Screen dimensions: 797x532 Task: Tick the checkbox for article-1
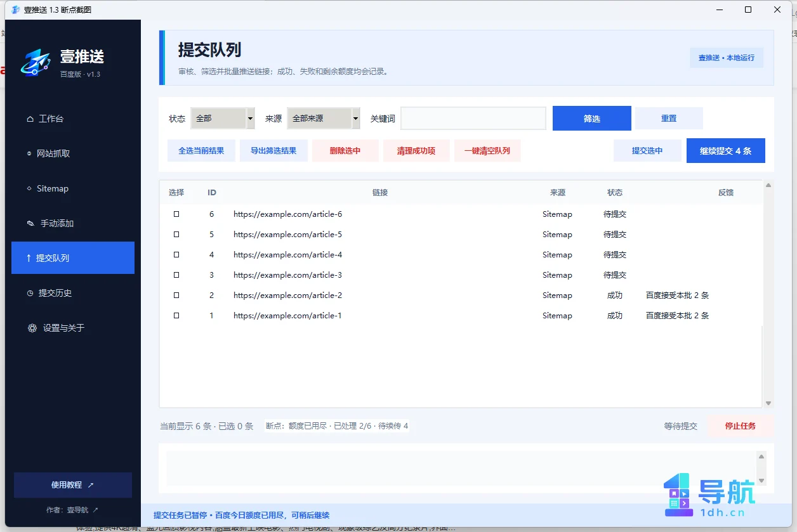pos(176,316)
